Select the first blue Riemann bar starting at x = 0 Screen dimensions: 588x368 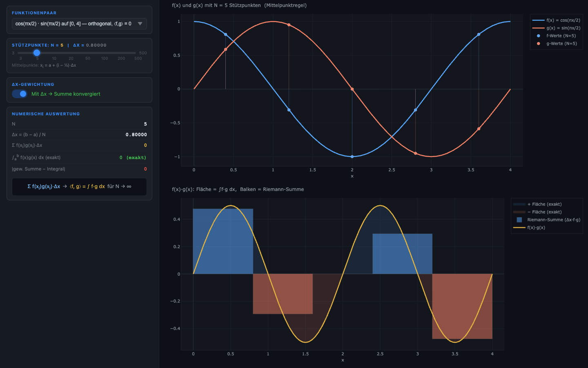tap(223, 241)
